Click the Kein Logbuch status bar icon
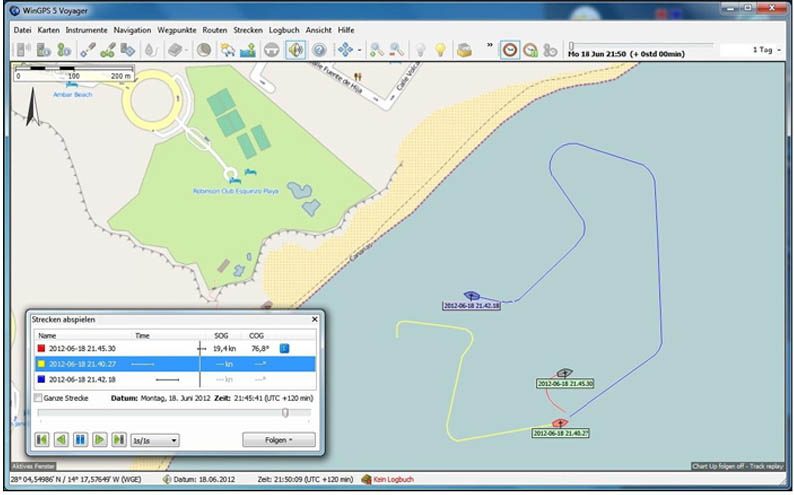Viewport: 794px width, 495px height. click(366, 480)
